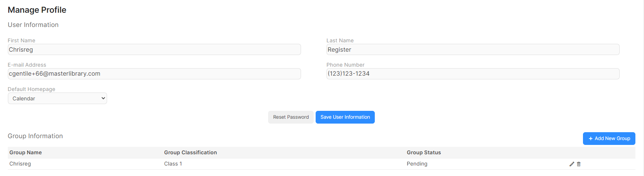Click the Default Homepage field label

[31, 89]
